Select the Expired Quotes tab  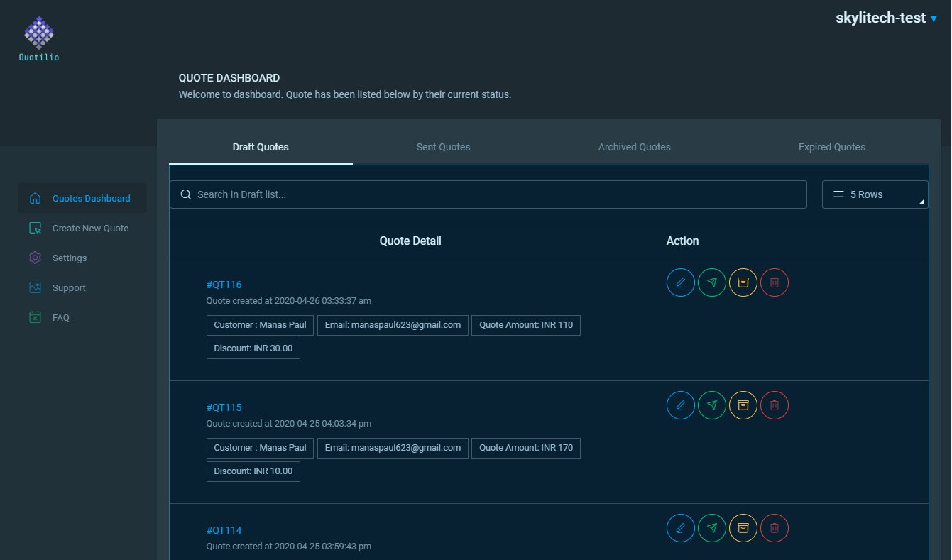[831, 147]
